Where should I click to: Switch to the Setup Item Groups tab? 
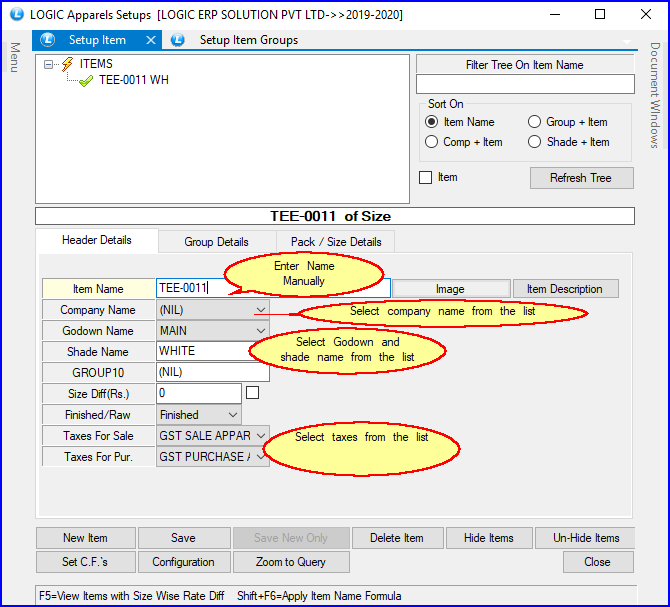[249, 40]
